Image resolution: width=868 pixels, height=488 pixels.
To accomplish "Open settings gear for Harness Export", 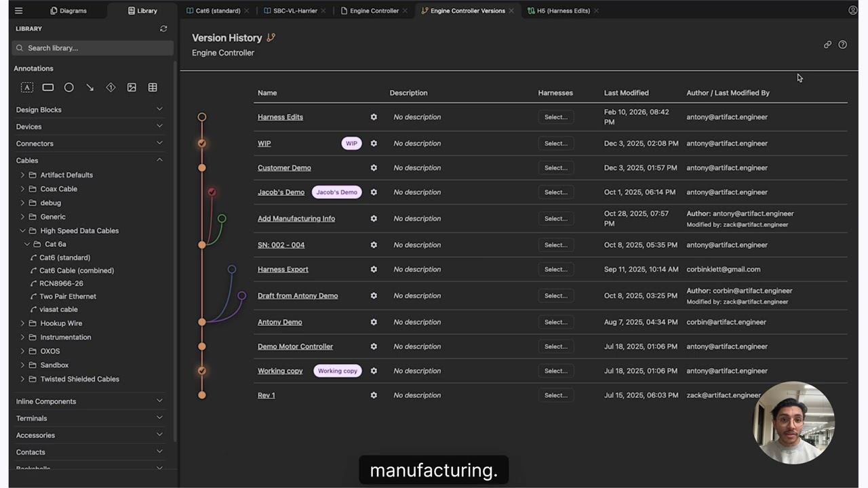I will [374, 270].
